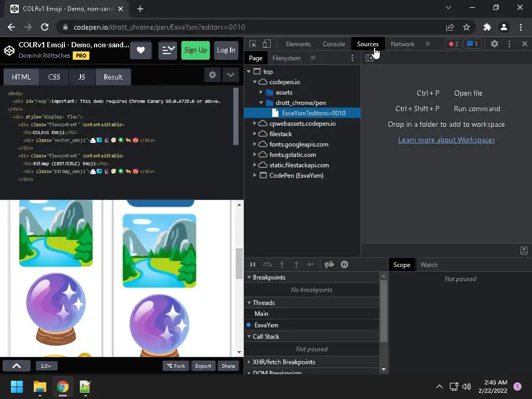
Task: Click the Share button
Action: click(x=229, y=366)
